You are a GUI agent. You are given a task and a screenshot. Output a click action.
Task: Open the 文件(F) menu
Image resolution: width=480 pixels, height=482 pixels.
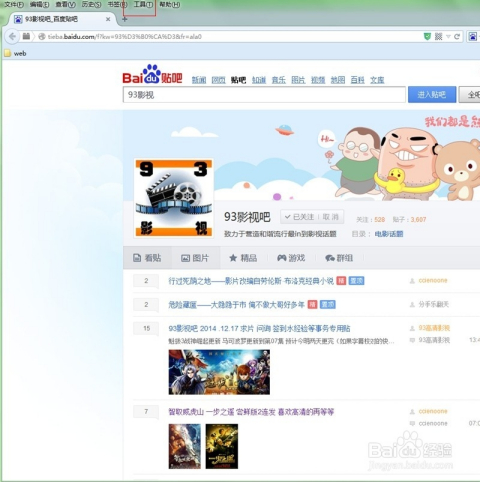(14, 5)
